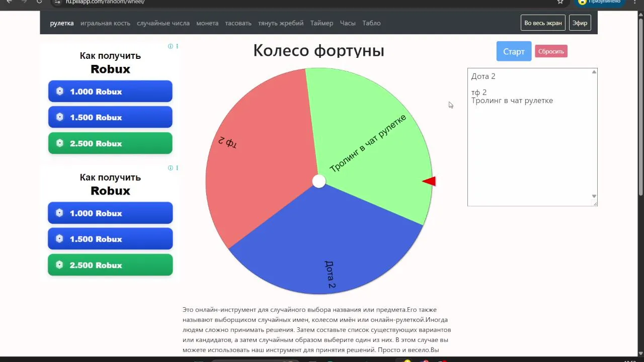This screenshot has height=362, width=644.
Task: Click the ad info icon above first Robux ad
Action: [171, 46]
